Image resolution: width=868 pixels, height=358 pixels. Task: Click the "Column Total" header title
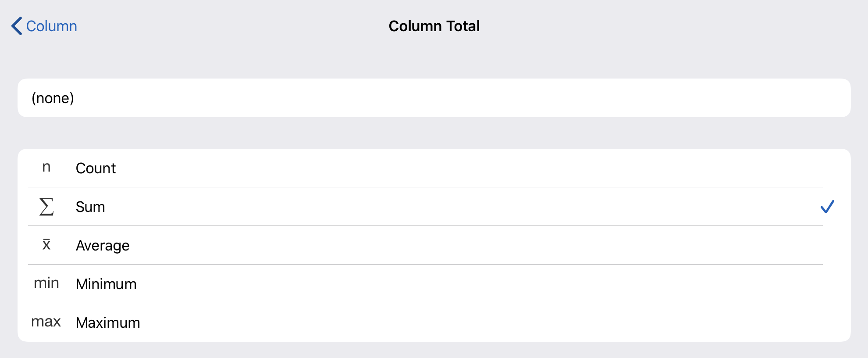tap(434, 26)
